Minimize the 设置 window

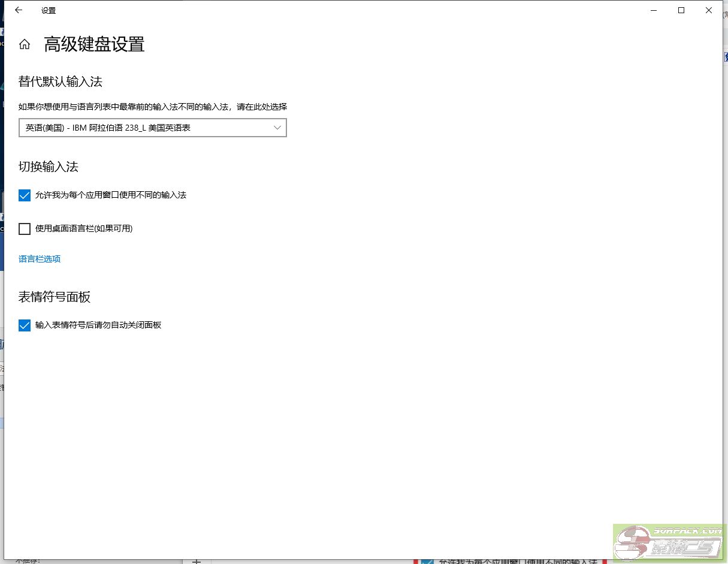click(654, 10)
